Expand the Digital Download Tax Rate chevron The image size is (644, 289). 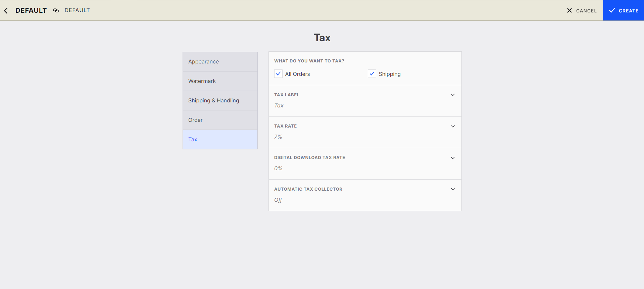(453, 158)
